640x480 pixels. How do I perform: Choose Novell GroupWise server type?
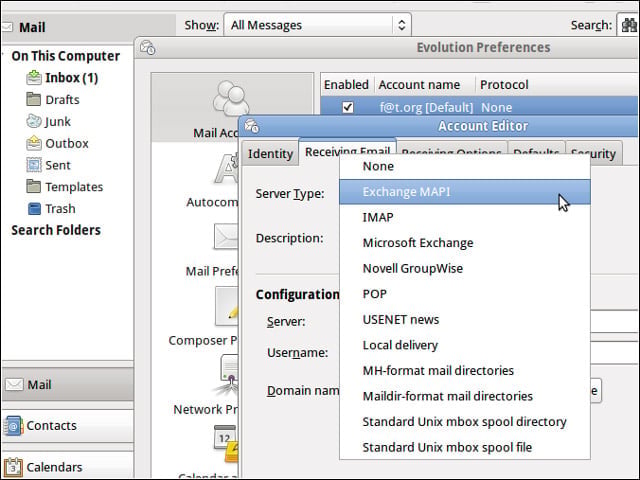464,269
